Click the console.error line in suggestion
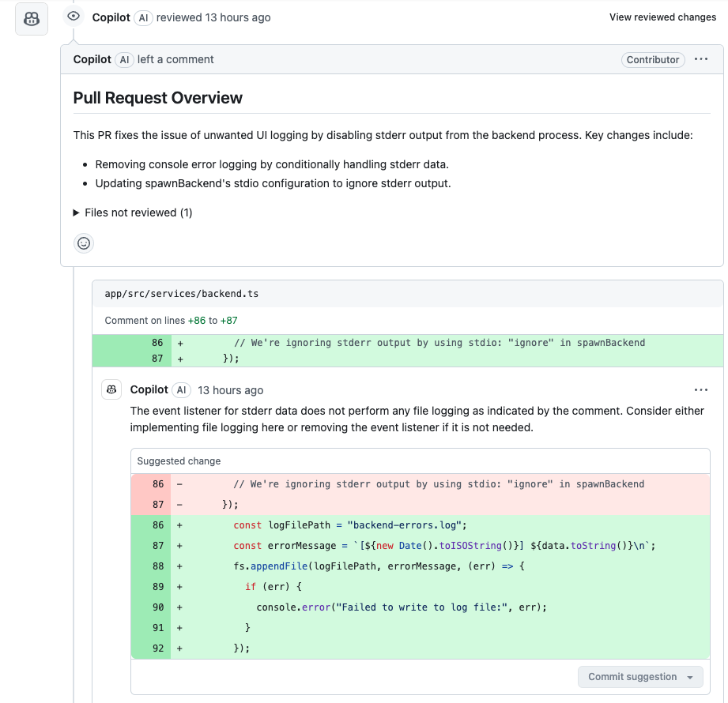The height and width of the screenshot is (703, 728). click(421, 607)
